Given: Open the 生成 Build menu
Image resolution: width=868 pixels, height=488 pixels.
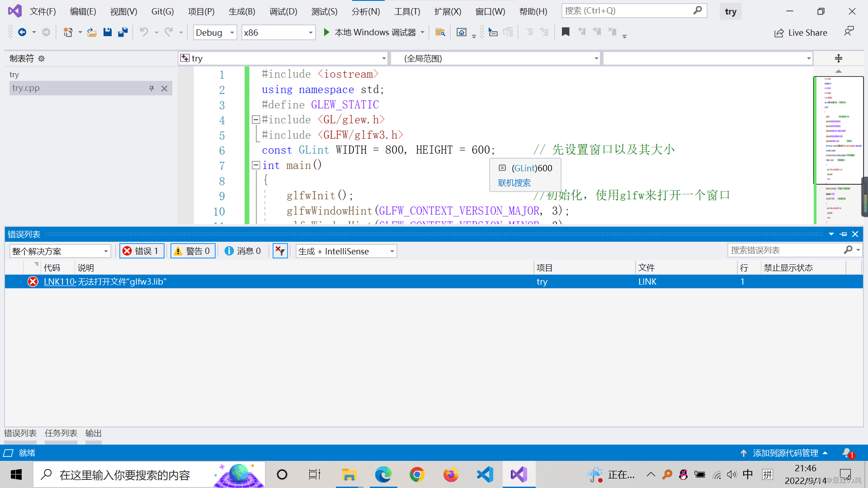Looking at the screenshot, I should 242,10.
